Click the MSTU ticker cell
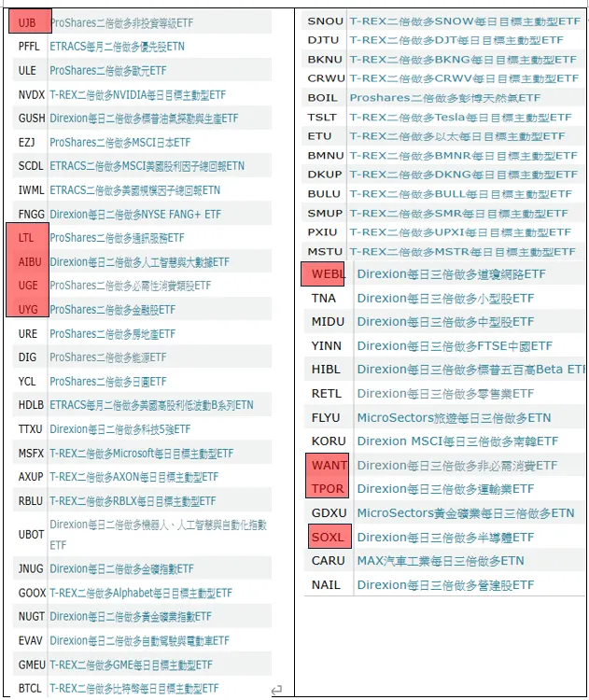The height and width of the screenshot is (700, 589). (x=325, y=252)
